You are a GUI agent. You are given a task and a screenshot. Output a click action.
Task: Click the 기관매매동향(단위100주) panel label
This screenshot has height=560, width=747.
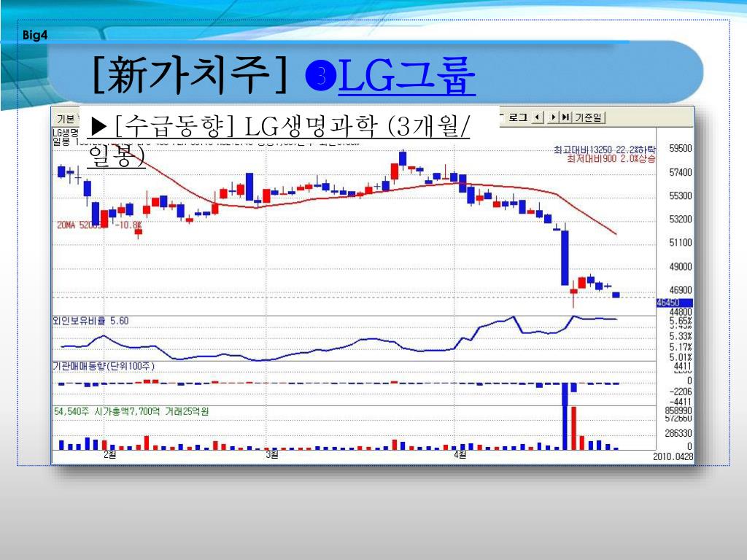(104, 366)
